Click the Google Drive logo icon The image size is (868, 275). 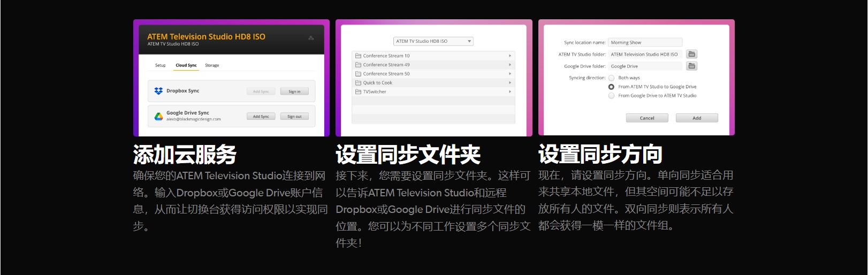point(158,116)
